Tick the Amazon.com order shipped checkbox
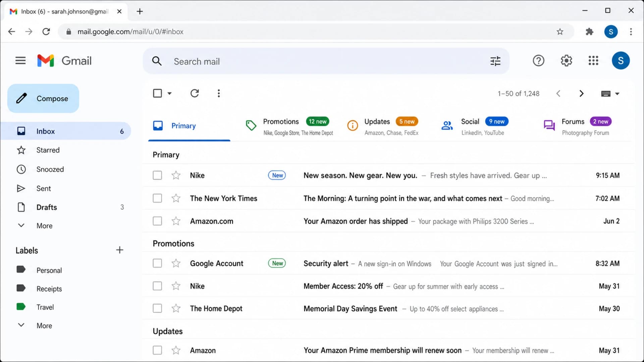This screenshot has height=362, width=644. click(x=157, y=221)
